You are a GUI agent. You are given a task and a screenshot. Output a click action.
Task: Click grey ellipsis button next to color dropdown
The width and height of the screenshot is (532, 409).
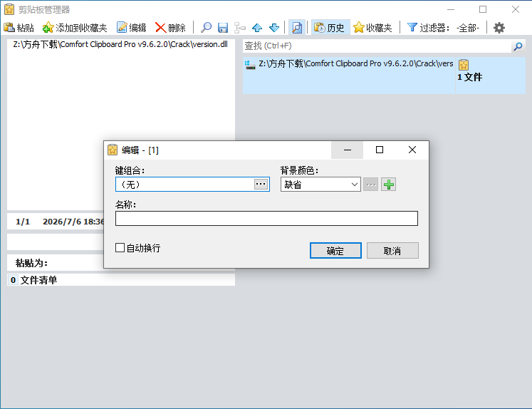(x=370, y=185)
